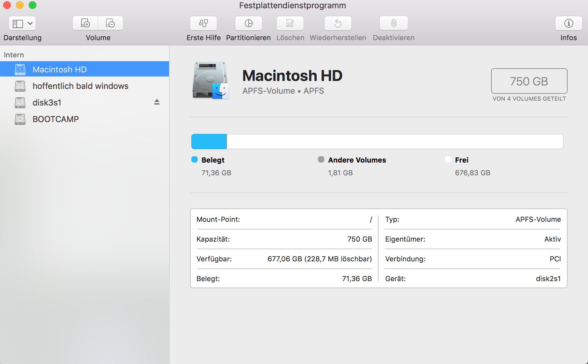Click the '676,83 GB' Frei value
Image resolution: width=588 pixels, height=364 pixels.
tap(473, 173)
